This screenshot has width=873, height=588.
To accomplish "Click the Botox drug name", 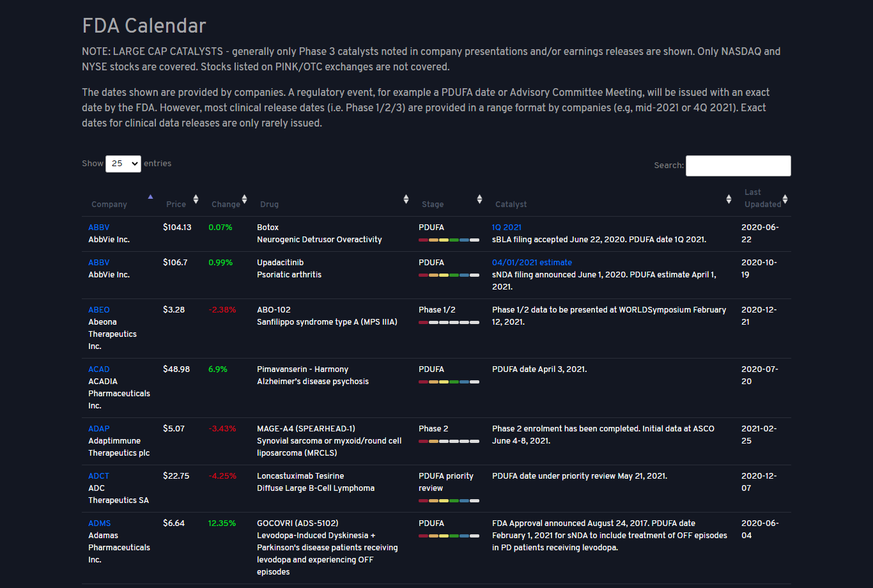I will click(x=268, y=228).
